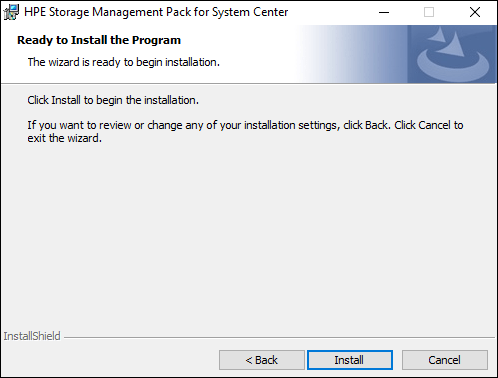Click 'Click Install to begin the installation' line

click(x=113, y=100)
